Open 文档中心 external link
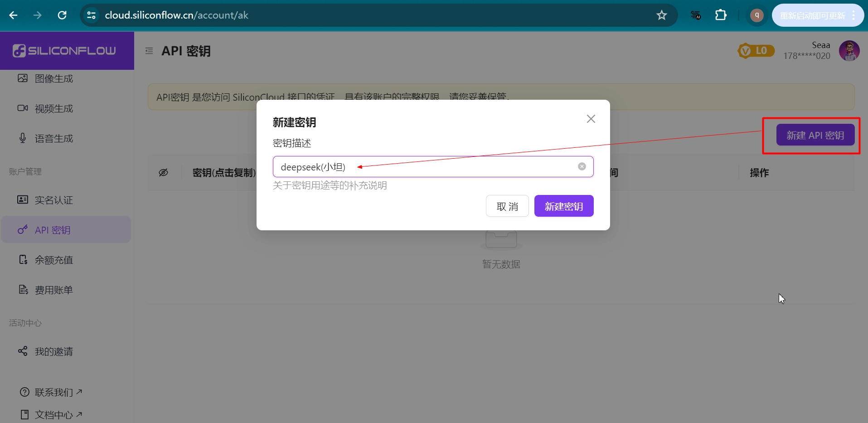This screenshot has height=423, width=868. tap(51, 415)
